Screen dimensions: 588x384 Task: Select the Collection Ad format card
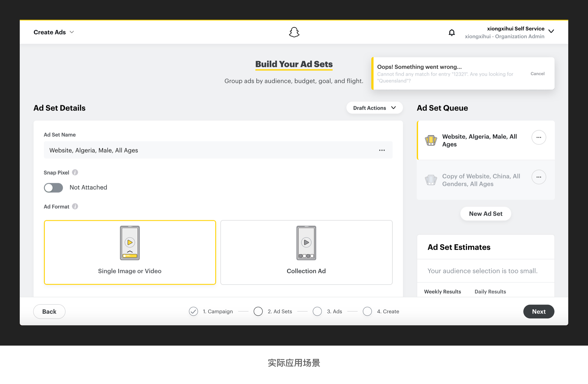pos(306,252)
